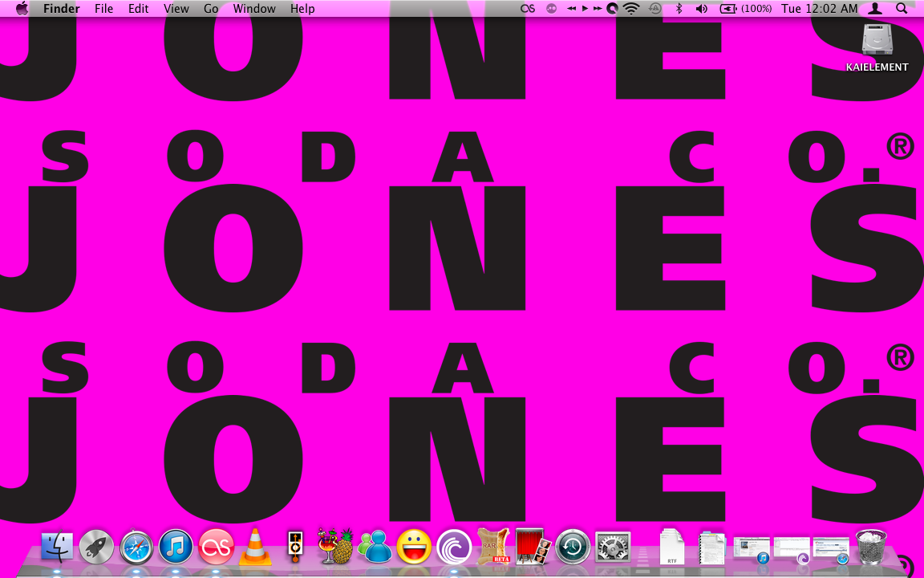Open the fast user switching menu
Viewport: 924px width, 578px height.
875,8
